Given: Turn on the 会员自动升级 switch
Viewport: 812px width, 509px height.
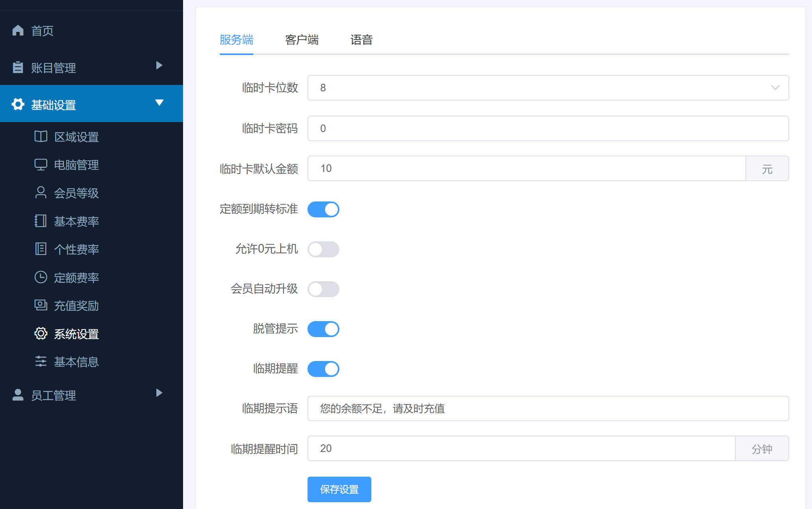Looking at the screenshot, I should [323, 289].
